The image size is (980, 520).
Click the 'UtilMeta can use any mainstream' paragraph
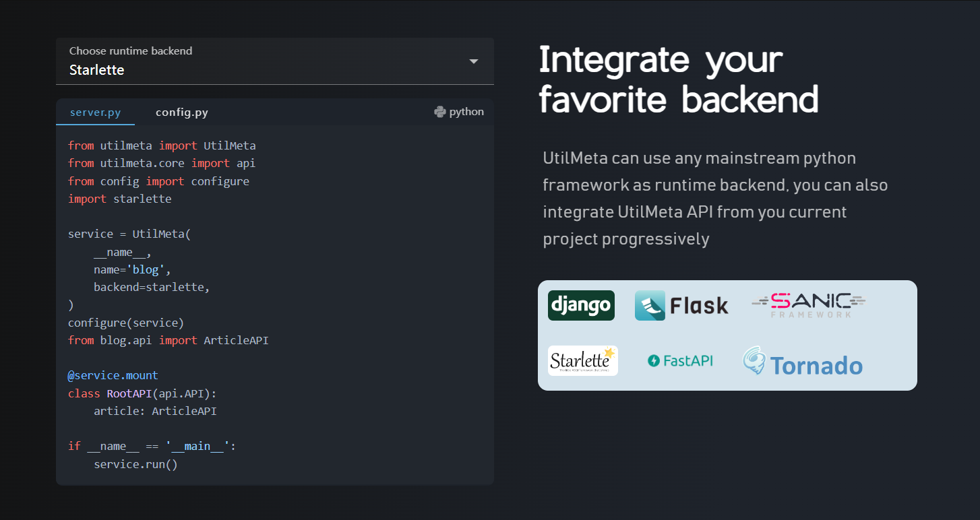[x=715, y=199]
